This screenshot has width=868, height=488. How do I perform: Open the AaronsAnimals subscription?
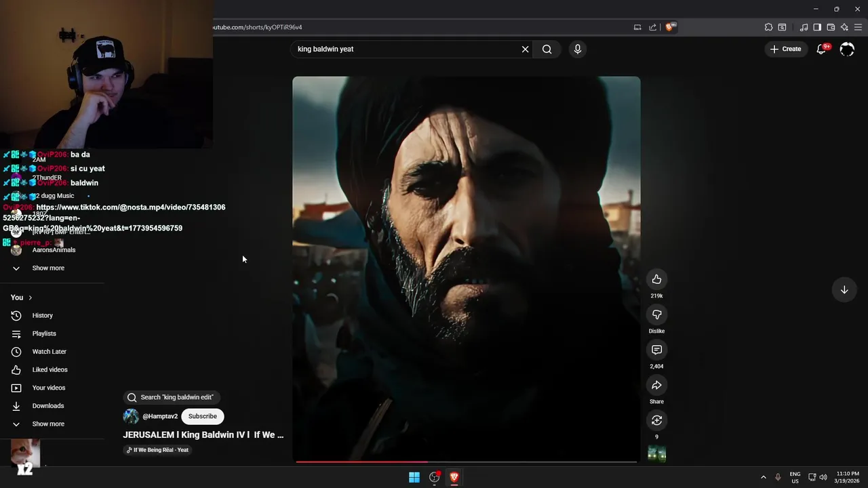click(54, 250)
